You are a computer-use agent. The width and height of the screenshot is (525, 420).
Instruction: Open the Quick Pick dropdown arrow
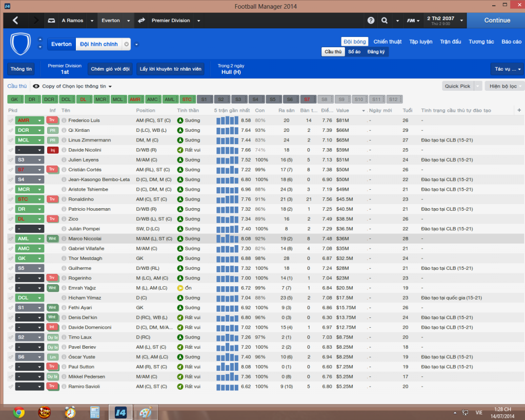tap(478, 86)
